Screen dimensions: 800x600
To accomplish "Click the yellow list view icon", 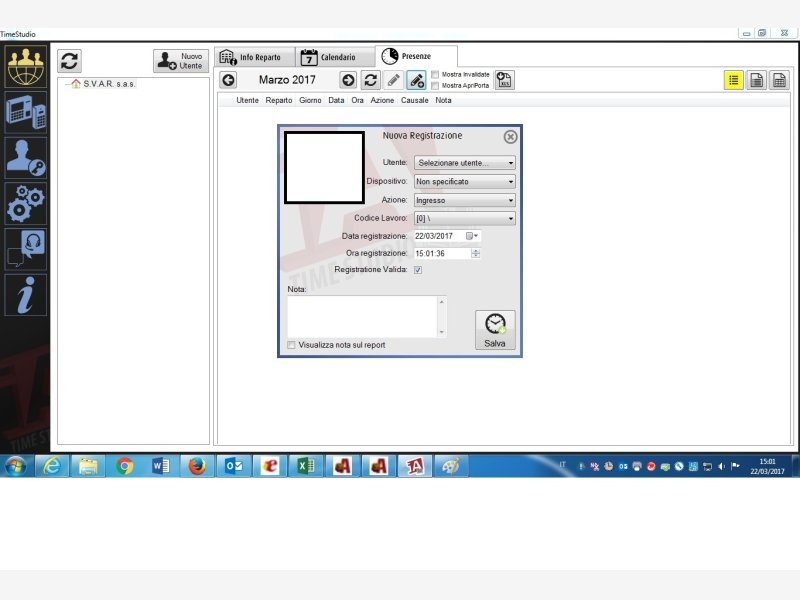I will 734,81.
